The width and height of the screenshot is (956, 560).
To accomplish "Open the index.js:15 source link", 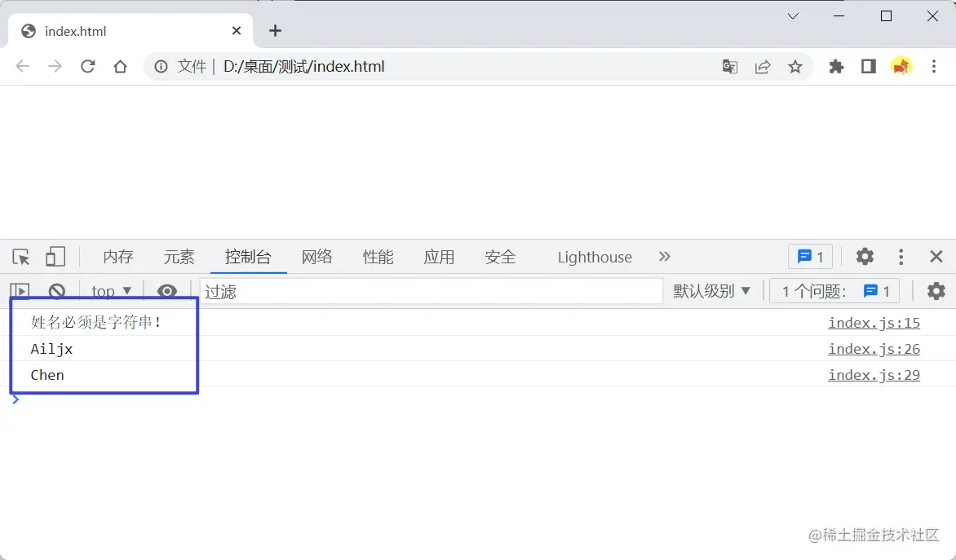I will [874, 323].
